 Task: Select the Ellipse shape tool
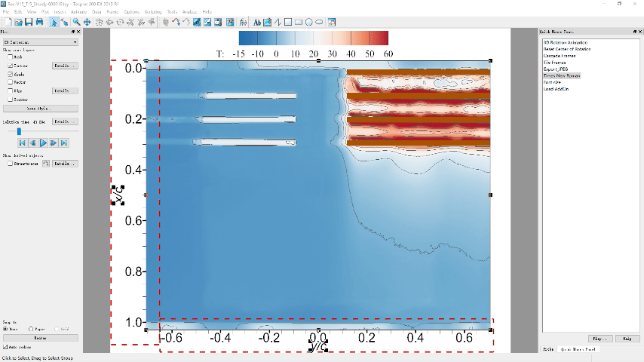tap(319, 22)
